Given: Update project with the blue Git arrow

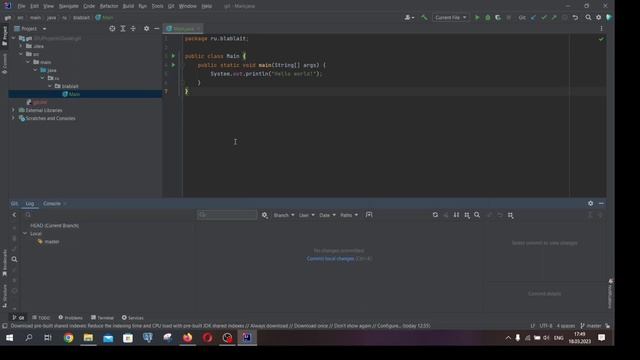Looking at the screenshot, I should point(533,18).
